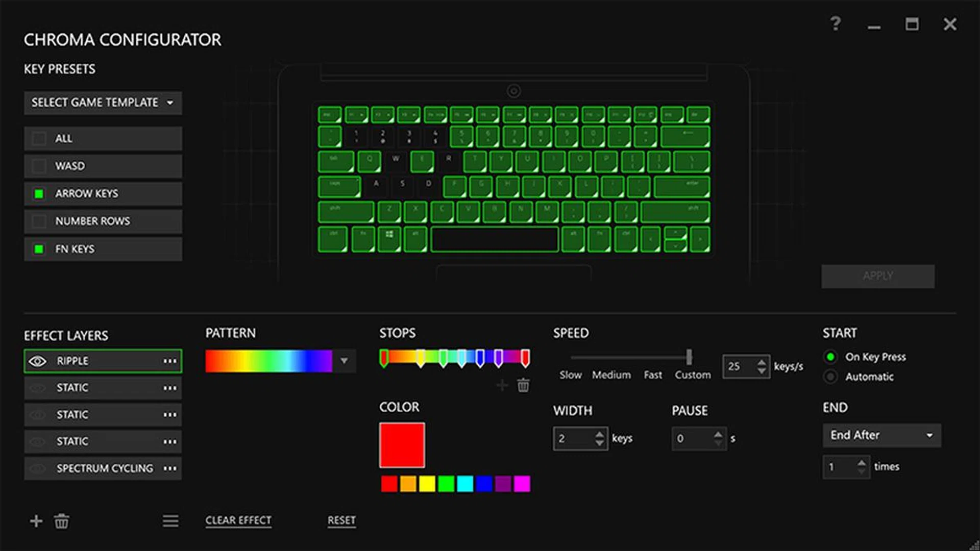Viewport: 980px width, 551px height.
Task: Open Spectrum Cycling layer three-dots menu
Action: pos(170,468)
